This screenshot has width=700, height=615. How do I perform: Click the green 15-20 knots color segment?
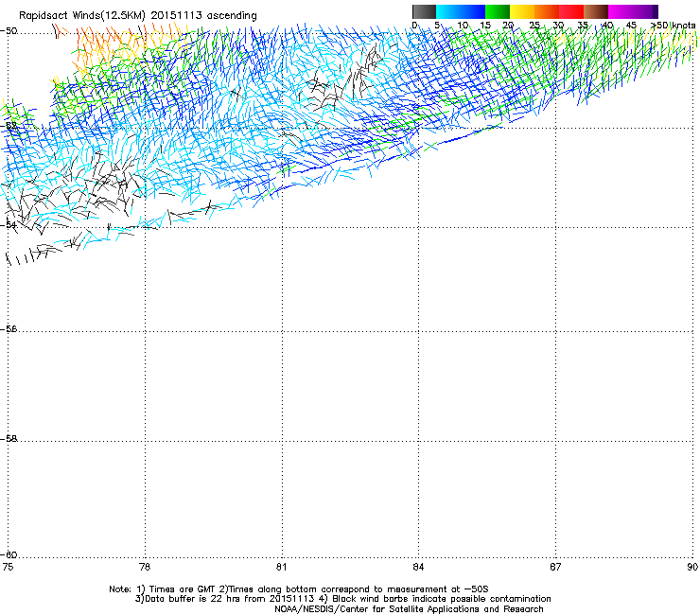pos(498,11)
